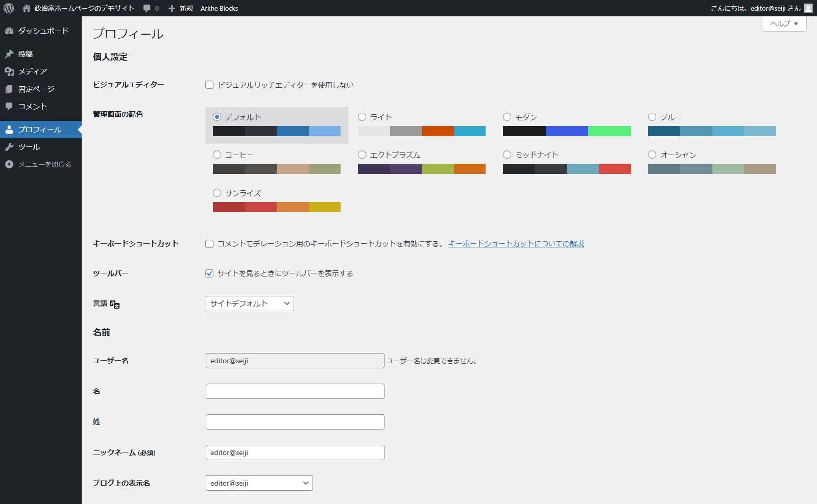Click the オーシャン color palette strip
The height and width of the screenshot is (504, 817).
(x=712, y=169)
